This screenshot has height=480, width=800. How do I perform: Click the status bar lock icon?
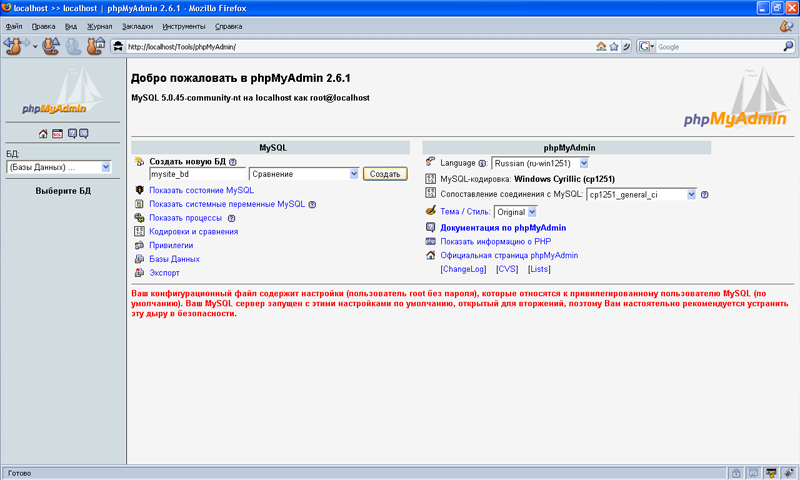point(736,473)
